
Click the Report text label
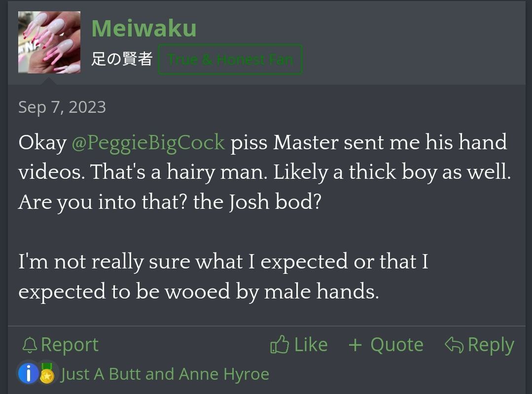click(70, 345)
